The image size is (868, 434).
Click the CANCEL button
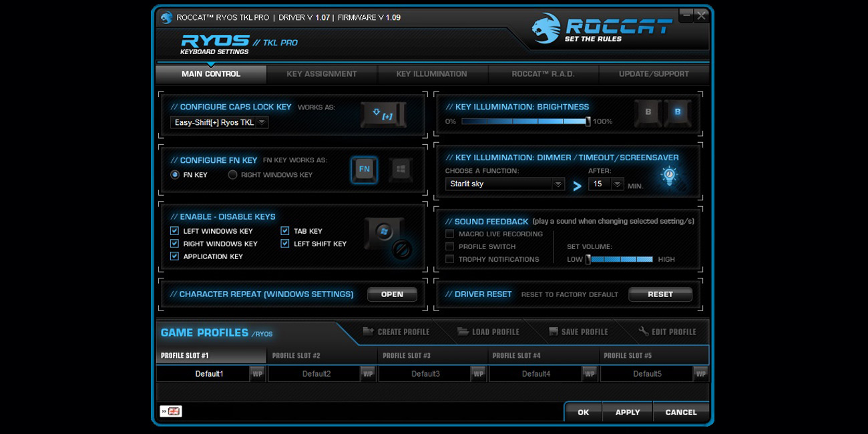click(x=681, y=412)
